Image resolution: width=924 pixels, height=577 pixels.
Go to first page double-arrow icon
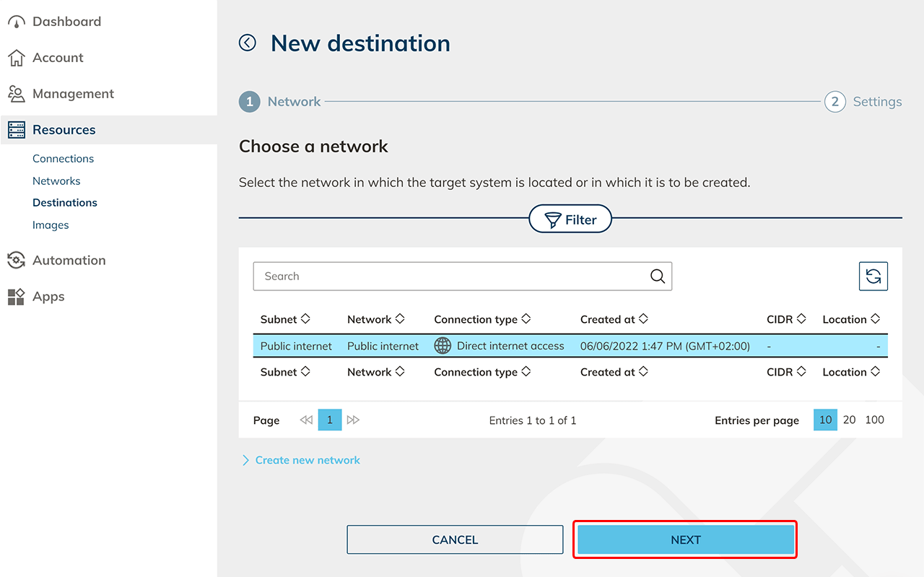306,420
